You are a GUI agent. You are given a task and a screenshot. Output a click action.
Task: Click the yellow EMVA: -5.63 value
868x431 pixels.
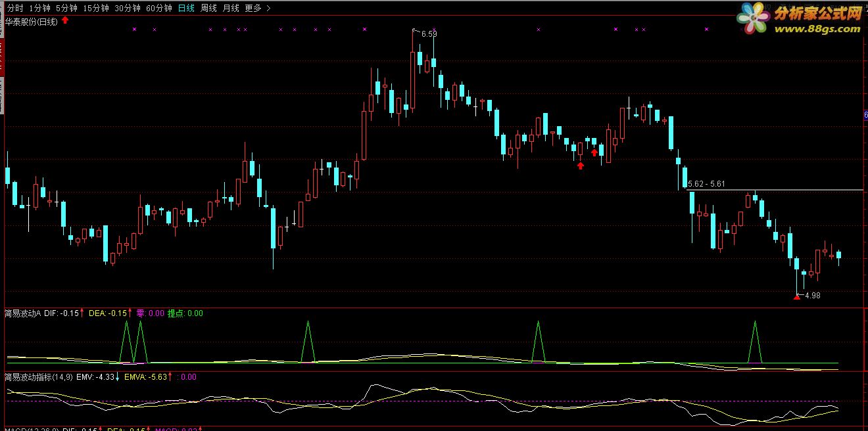tap(146, 377)
